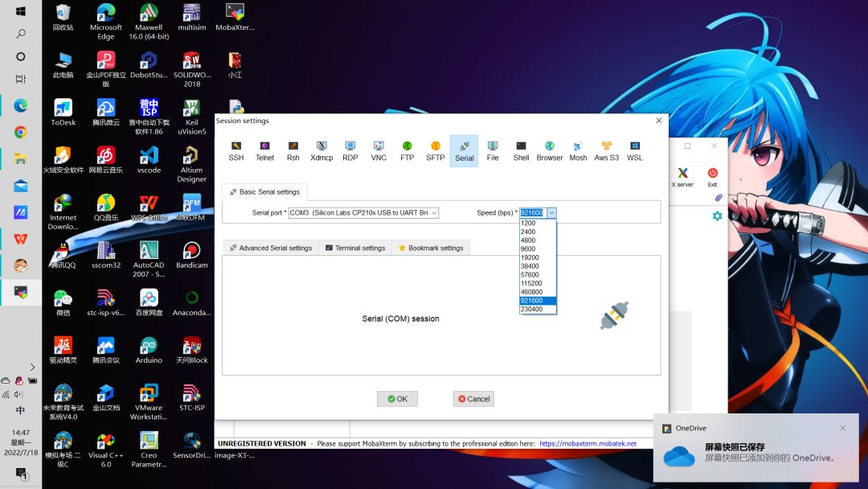
Task: Choose the File session icon
Action: pyautogui.click(x=493, y=150)
